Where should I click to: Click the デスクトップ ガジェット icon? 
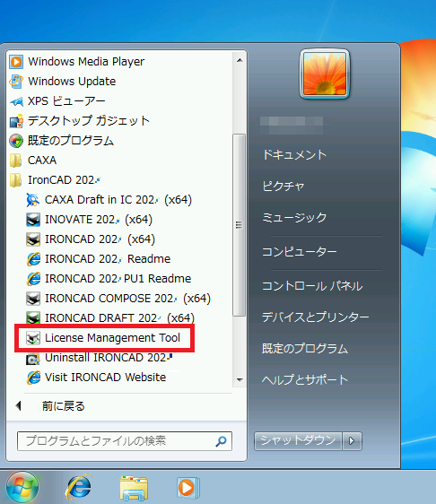[x=16, y=121]
